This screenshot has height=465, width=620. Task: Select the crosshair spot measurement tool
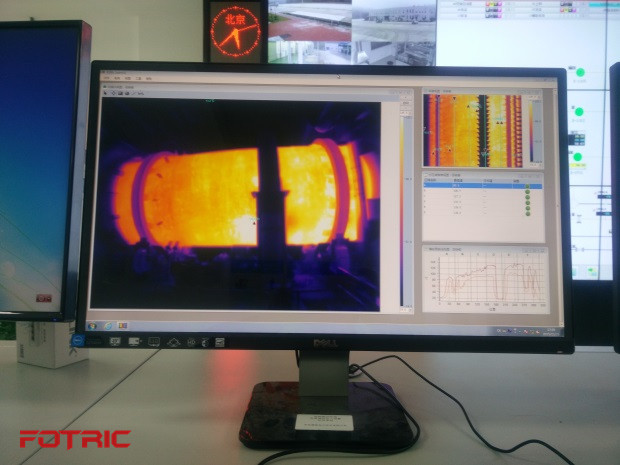click(114, 93)
